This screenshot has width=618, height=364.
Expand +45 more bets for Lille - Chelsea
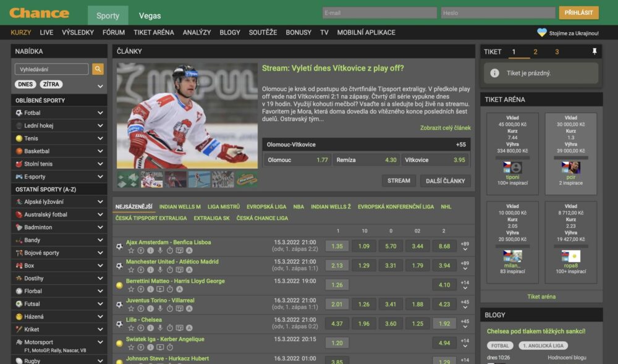coord(465,324)
